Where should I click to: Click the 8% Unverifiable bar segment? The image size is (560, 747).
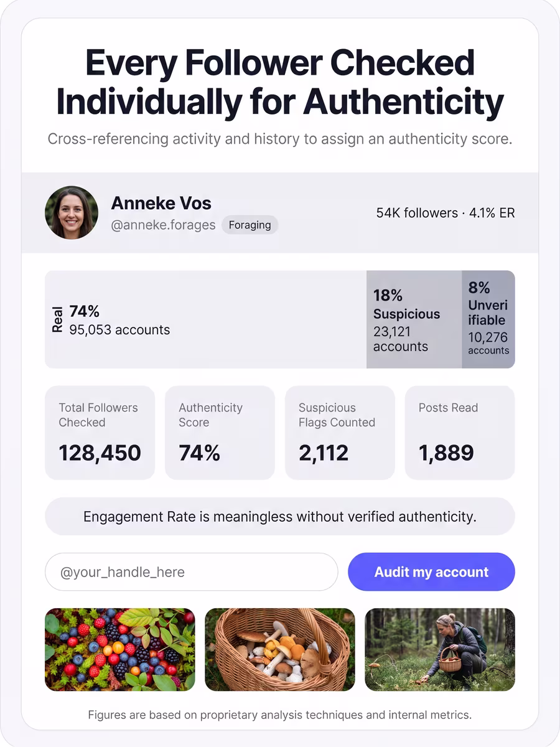[488, 319]
